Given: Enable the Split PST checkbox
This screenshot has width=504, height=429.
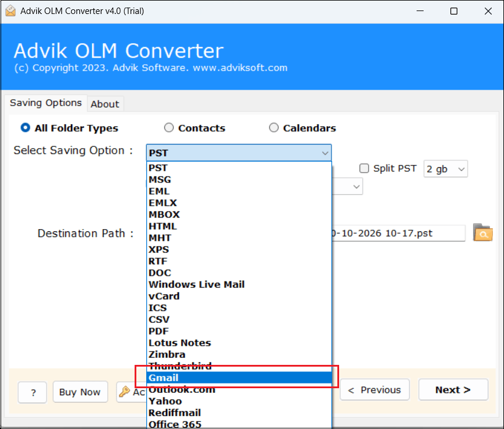Looking at the screenshot, I should 364,168.
